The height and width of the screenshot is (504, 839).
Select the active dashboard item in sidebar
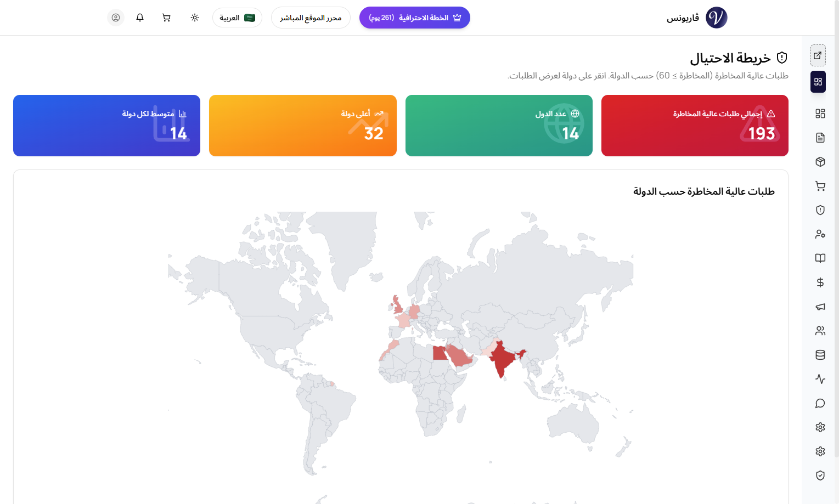coord(818,82)
